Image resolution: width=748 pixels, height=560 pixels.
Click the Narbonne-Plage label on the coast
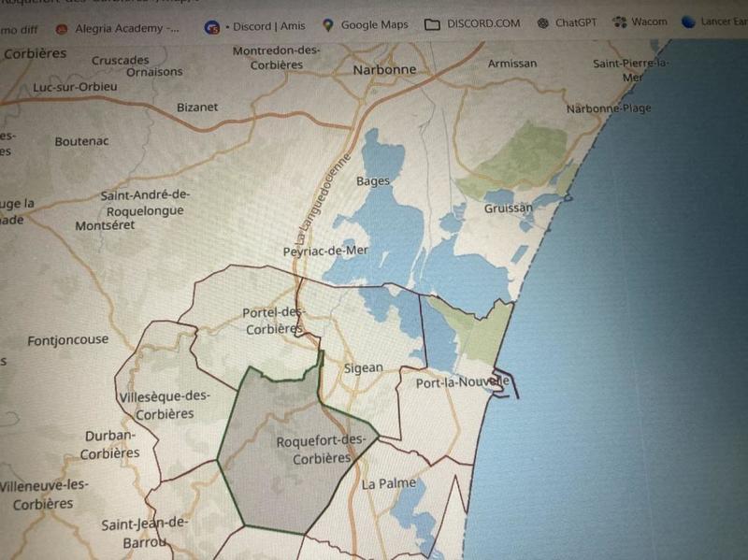coord(609,108)
